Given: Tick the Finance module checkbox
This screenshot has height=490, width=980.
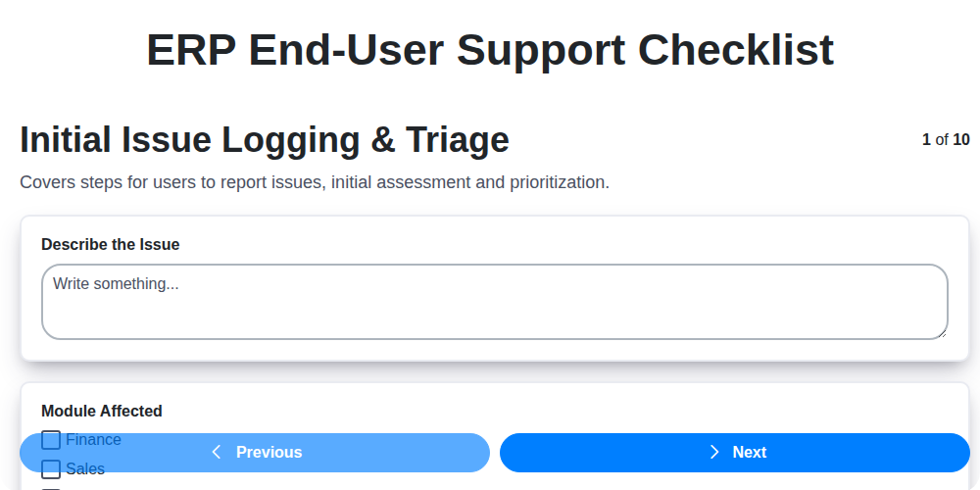Looking at the screenshot, I should (51, 440).
